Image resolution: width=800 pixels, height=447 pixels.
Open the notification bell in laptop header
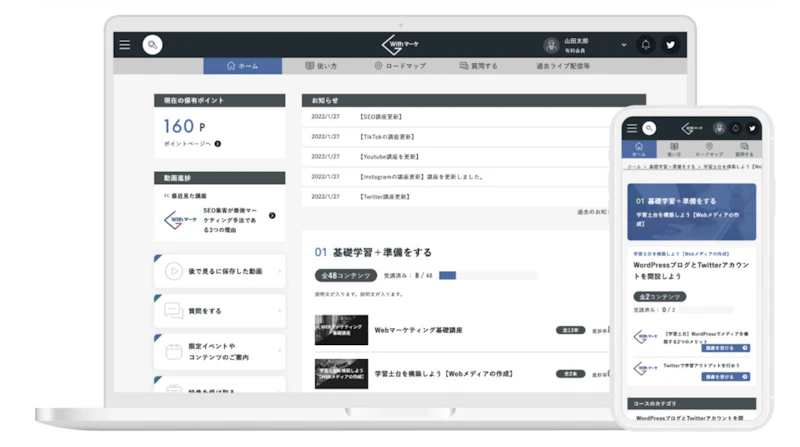[x=645, y=45]
